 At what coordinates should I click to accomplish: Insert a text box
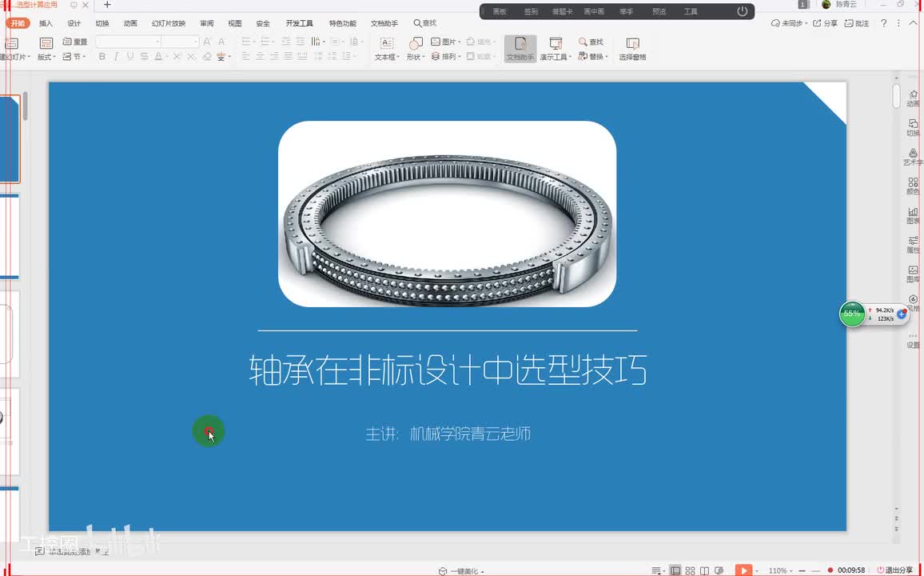pos(387,49)
